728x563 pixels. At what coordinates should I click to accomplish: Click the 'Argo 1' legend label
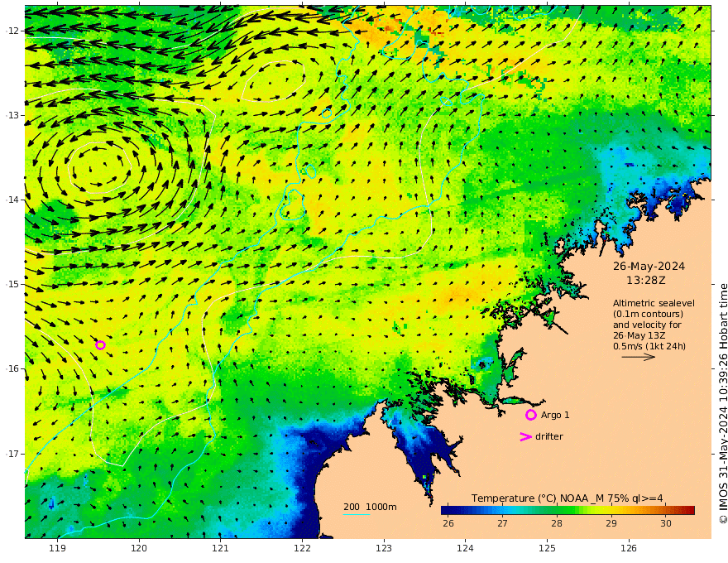(555, 415)
